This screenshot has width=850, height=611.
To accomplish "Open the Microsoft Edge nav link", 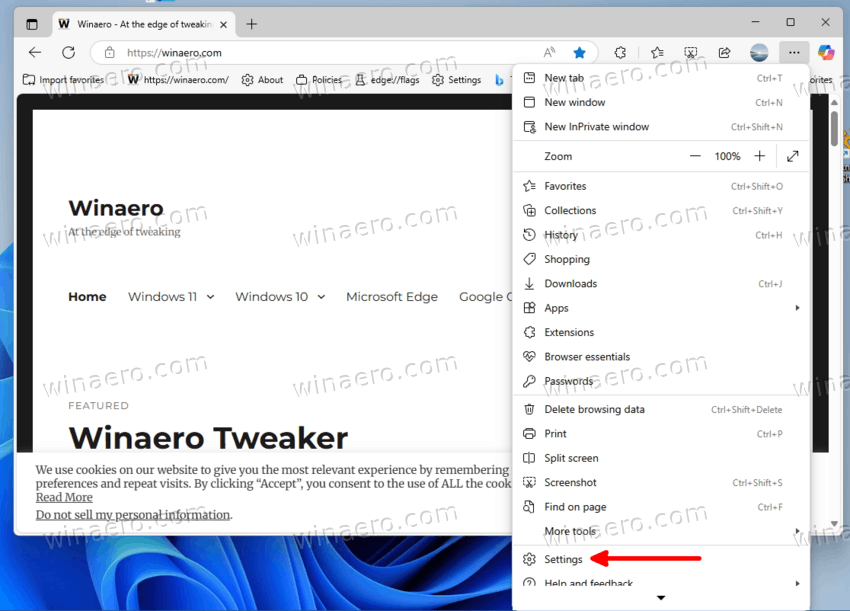I will tap(392, 297).
